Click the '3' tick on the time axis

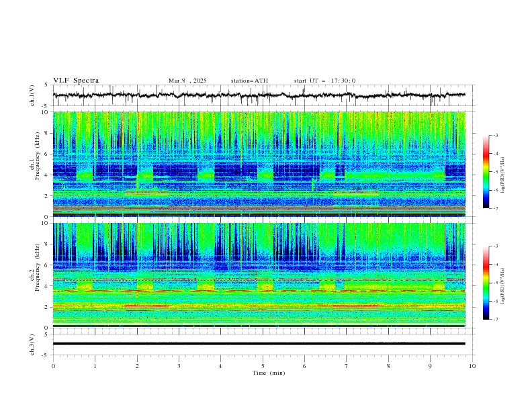[179, 366]
